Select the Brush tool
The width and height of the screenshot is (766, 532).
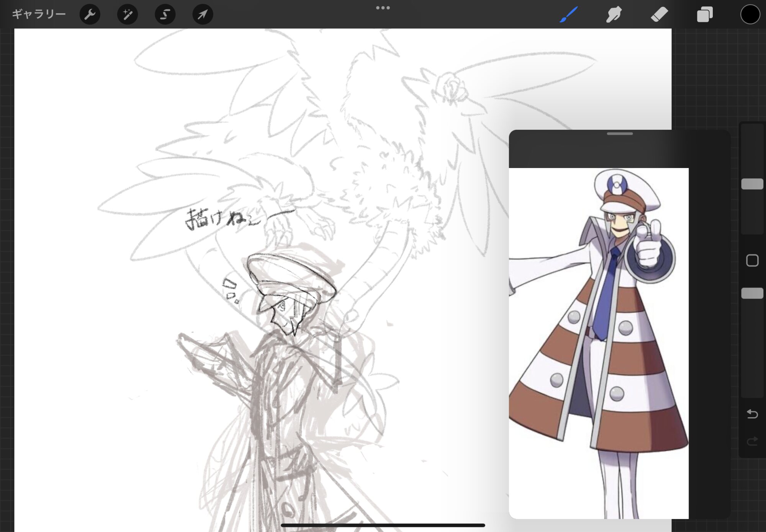coord(568,15)
